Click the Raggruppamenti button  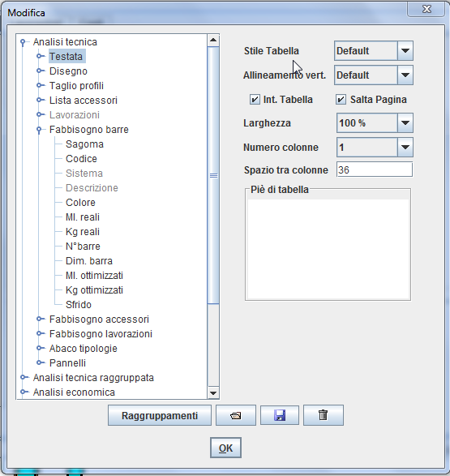tap(160, 415)
